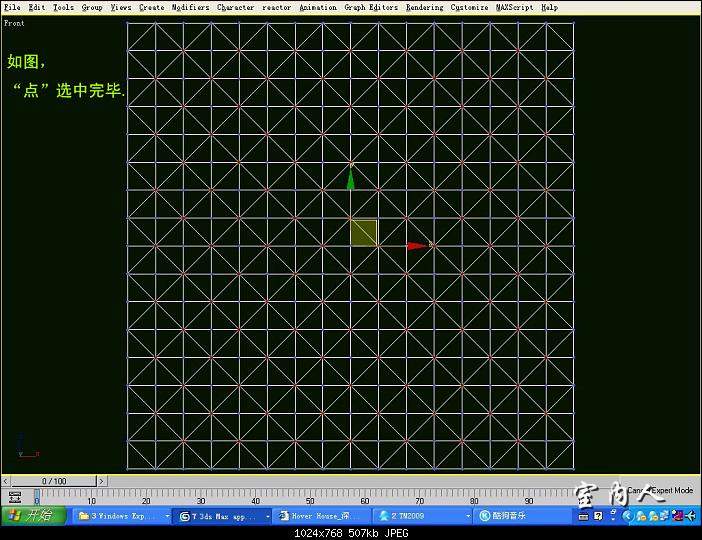Open the File menu
Viewport: 702px width, 540px height.
12,7
